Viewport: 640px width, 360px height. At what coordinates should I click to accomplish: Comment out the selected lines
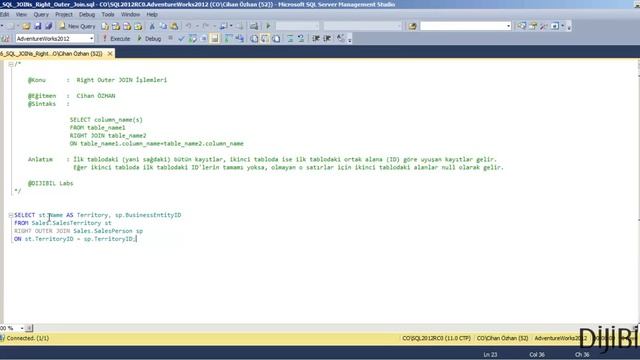(290, 39)
